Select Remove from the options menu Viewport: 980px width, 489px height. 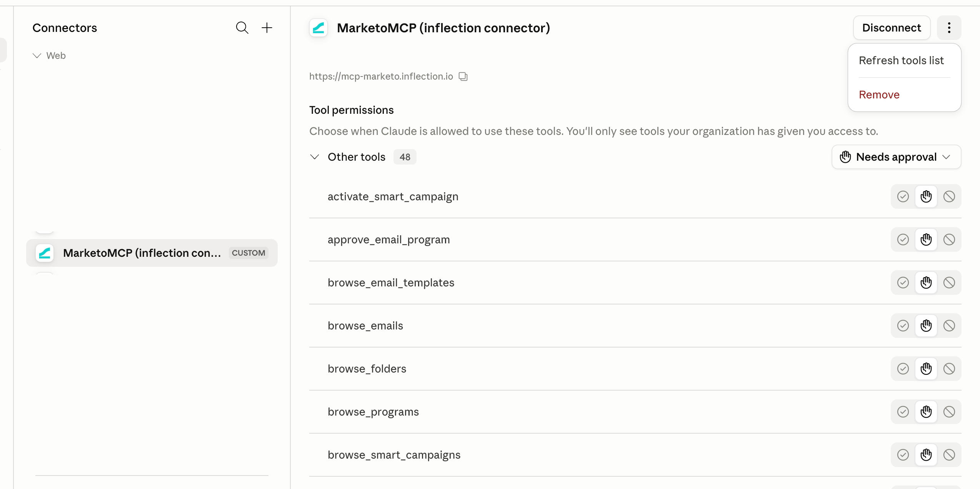click(879, 95)
